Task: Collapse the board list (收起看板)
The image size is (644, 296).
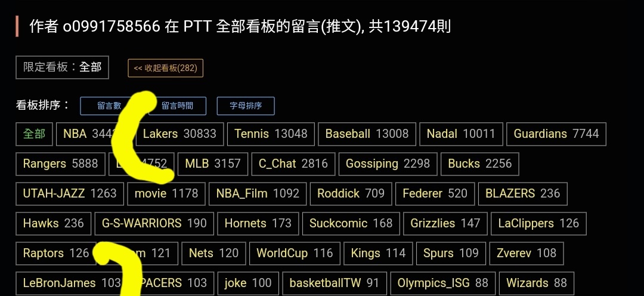Action: [x=166, y=68]
